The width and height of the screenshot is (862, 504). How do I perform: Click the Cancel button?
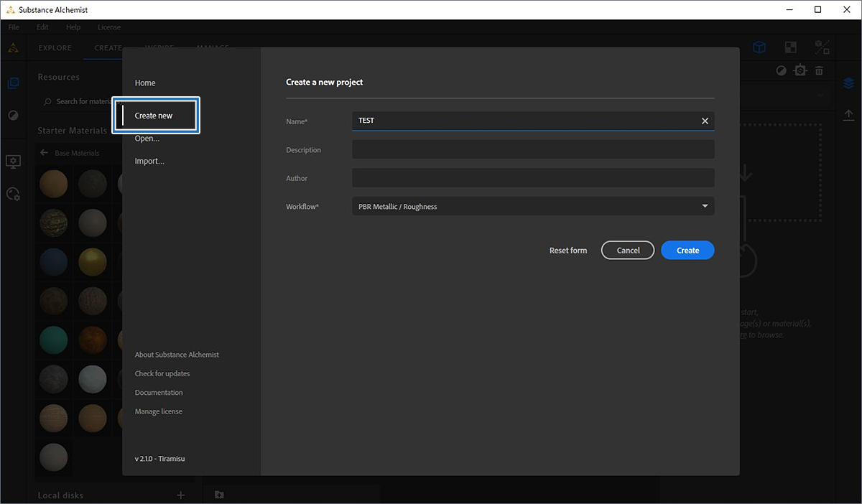point(628,251)
